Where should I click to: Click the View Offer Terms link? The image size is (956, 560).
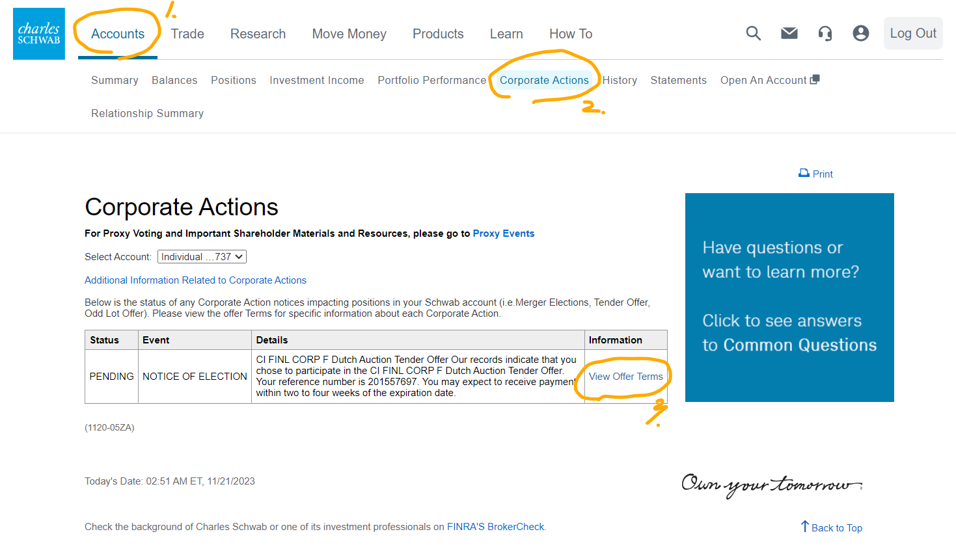click(x=626, y=377)
